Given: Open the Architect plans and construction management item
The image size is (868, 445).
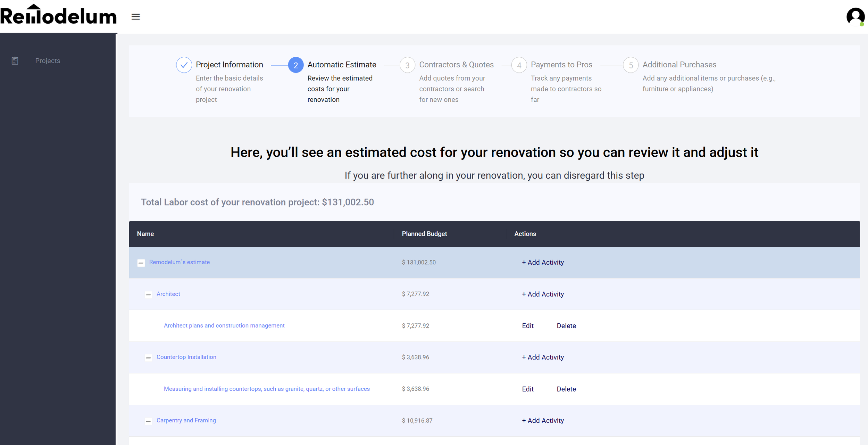Looking at the screenshot, I should (224, 325).
